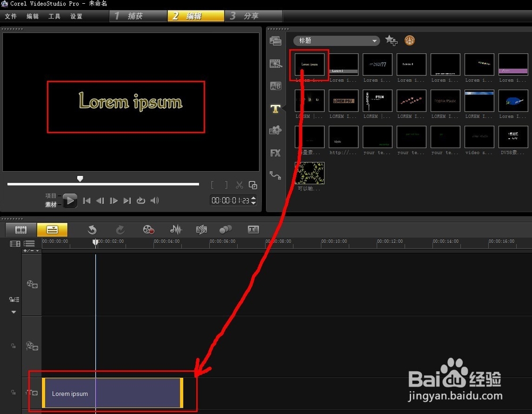The height and width of the screenshot is (414, 532).
Task: Open the 文件 menu
Action: tap(11, 16)
